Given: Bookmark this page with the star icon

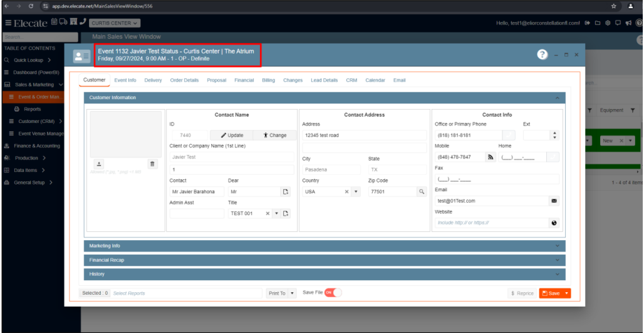Looking at the screenshot, I should click(613, 6).
